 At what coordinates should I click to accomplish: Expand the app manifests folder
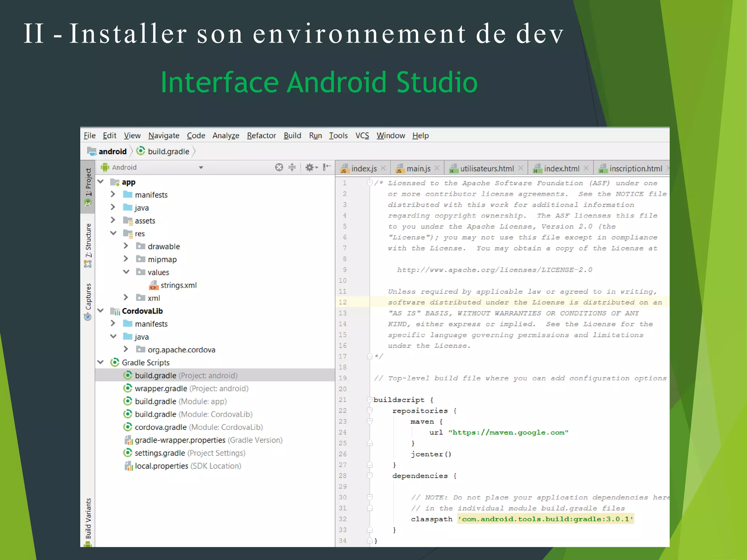point(113,194)
